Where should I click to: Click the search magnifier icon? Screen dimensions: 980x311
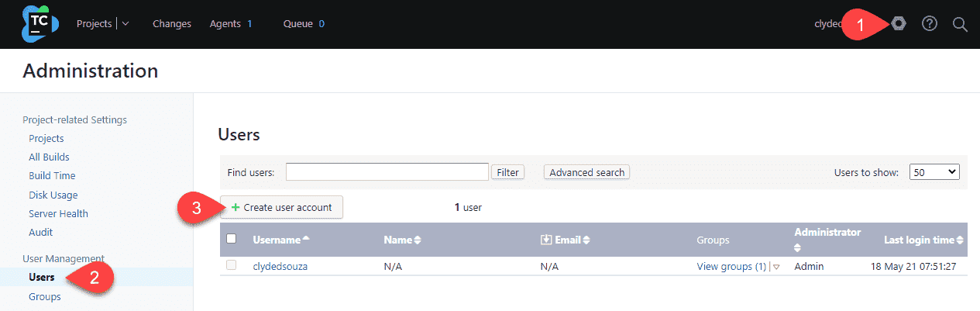pos(960,24)
